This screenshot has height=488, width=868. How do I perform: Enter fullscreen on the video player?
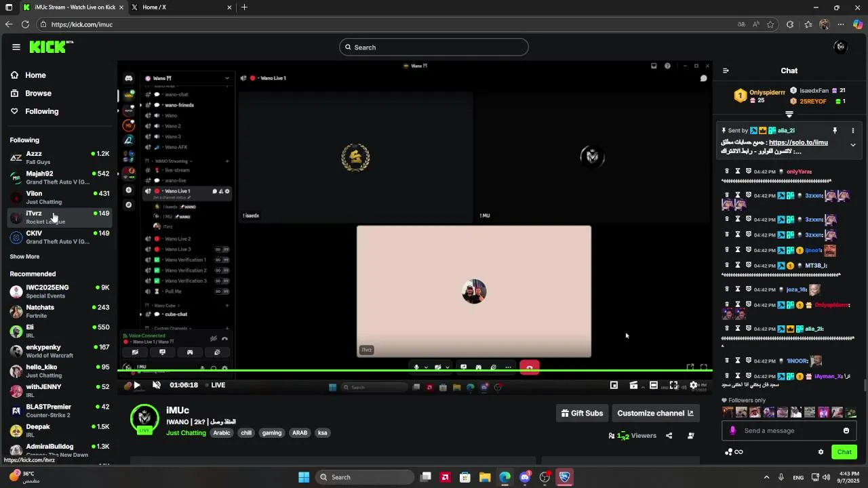pos(673,385)
